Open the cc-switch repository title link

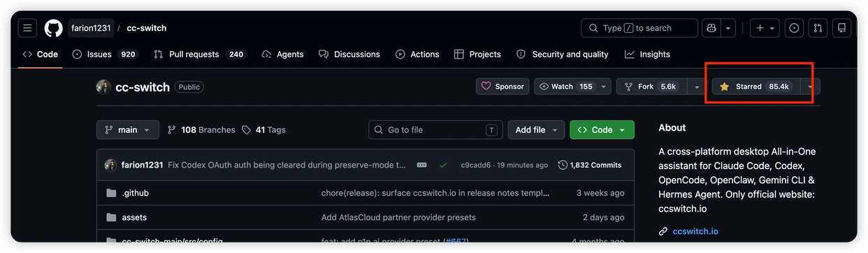coord(143,87)
